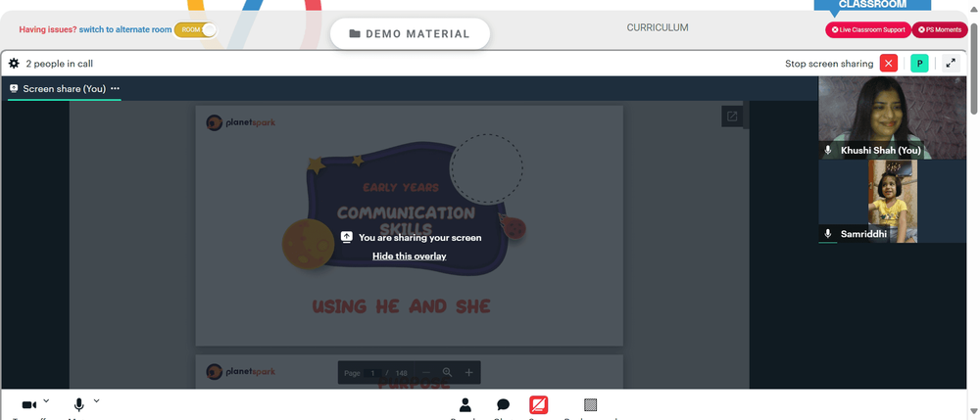
Task: Select Khushi Shah video tile
Action: 892,117
